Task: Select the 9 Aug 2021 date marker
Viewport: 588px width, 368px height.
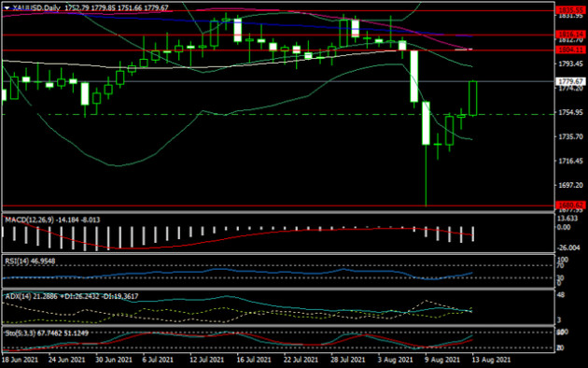Action: point(442,360)
